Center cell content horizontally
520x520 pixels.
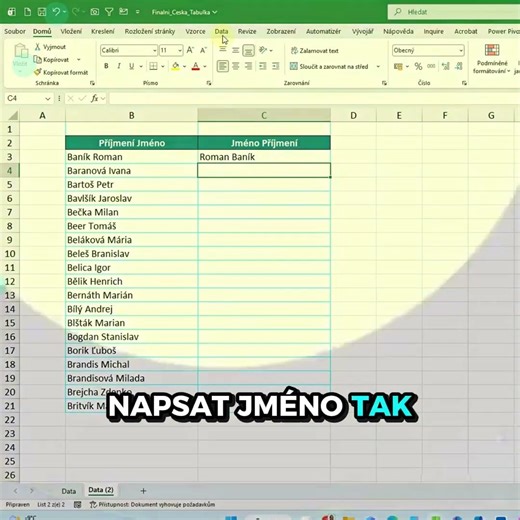tap(236, 66)
